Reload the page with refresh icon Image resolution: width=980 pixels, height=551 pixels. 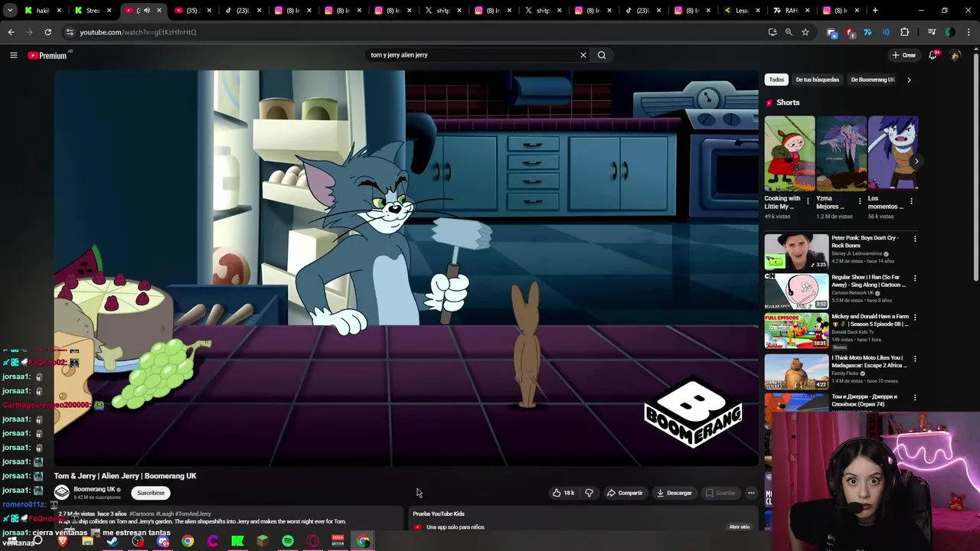coord(47,32)
